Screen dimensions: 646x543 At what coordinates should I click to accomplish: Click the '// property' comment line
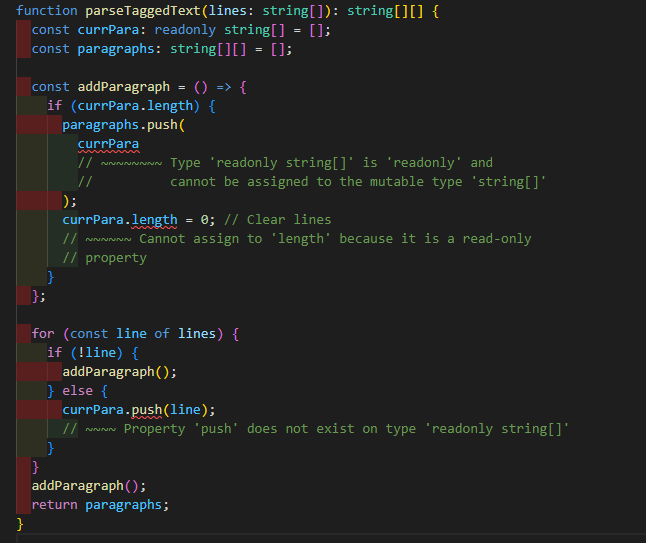pos(105,258)
